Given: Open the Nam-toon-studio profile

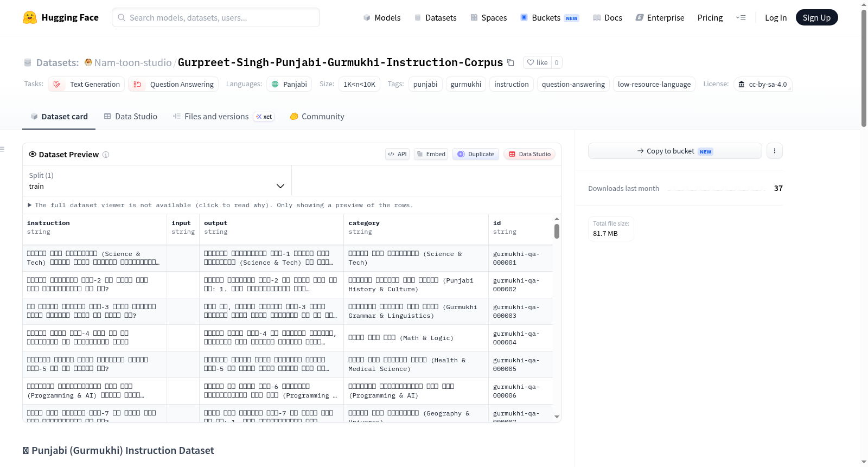Looking at the screenshot, I should 133,62.
